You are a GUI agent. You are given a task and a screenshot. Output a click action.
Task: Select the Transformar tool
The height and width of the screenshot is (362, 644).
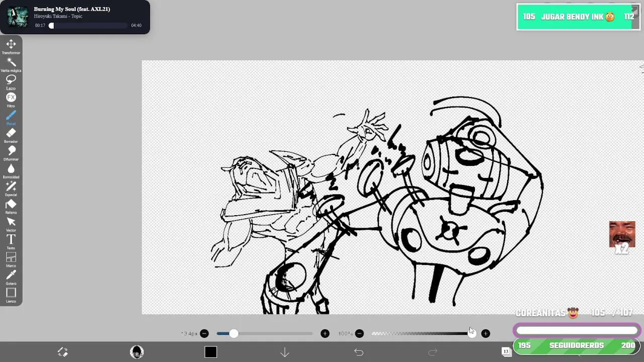tap(11, 46)
